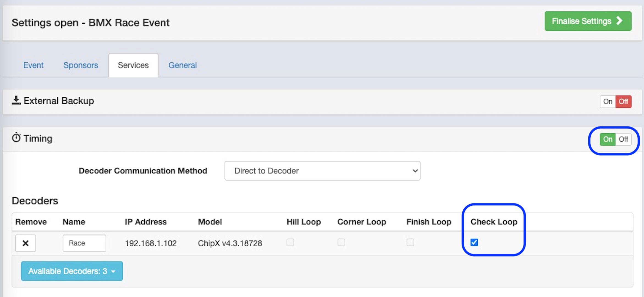The height and width of the screenshot is (297, 644).
Task: Enable Hill Loop checkbox
Action: (290, 242)
